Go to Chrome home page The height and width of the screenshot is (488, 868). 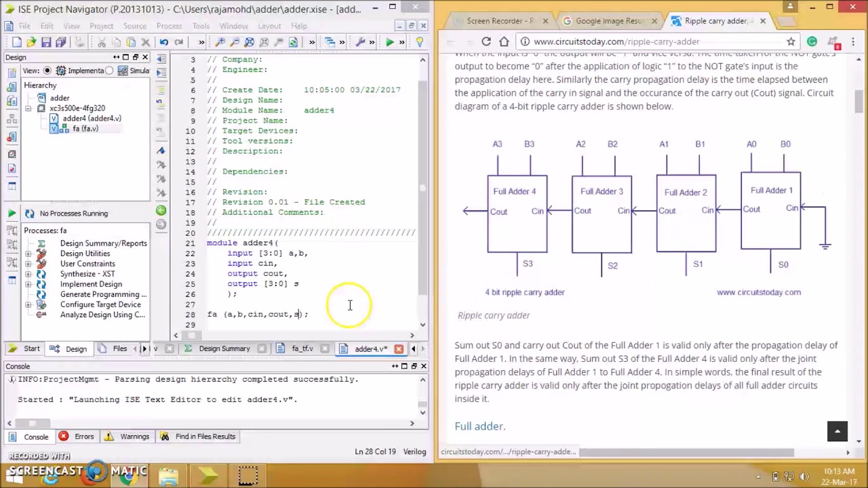[x=504, y=41]
